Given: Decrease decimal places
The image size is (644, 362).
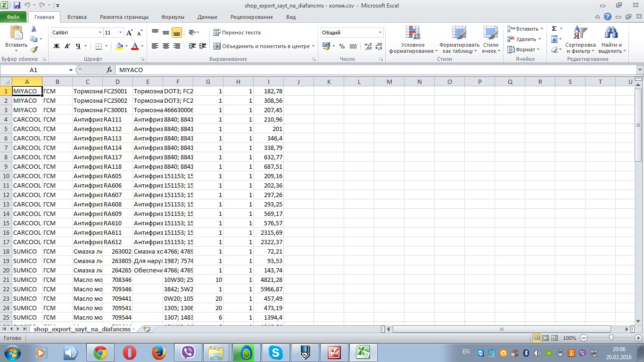Looking at the screenshot, I should click(379, 46).
